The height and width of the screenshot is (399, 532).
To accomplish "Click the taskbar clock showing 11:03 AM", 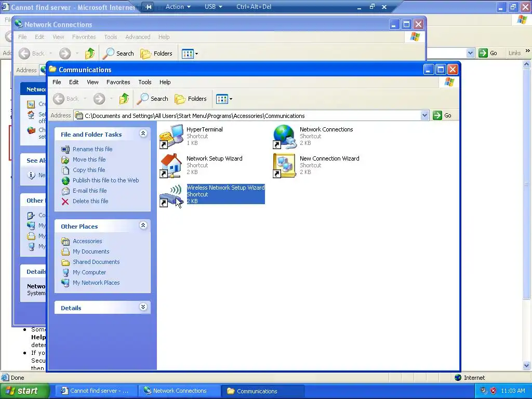I will [513, 391].
